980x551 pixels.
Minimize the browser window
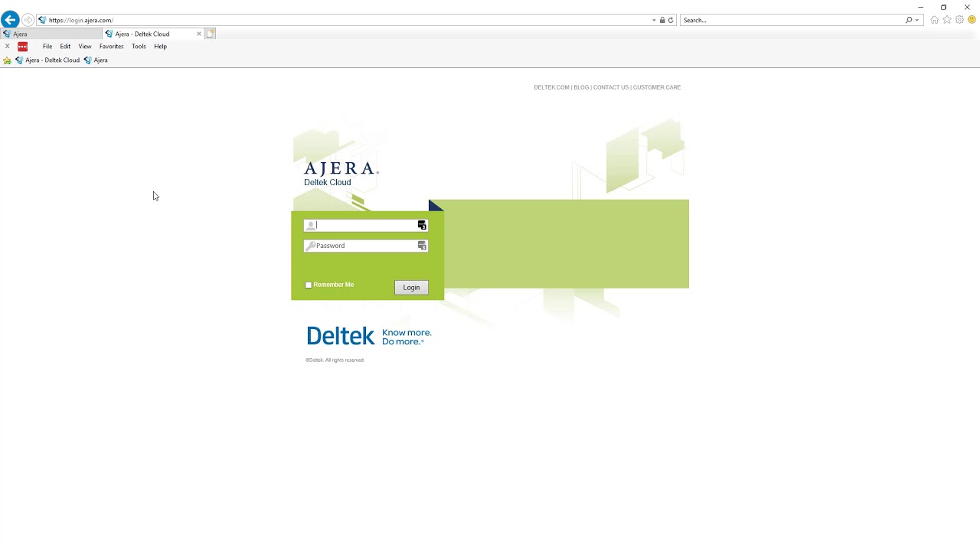pyautogui.click(x=920, y=7)
